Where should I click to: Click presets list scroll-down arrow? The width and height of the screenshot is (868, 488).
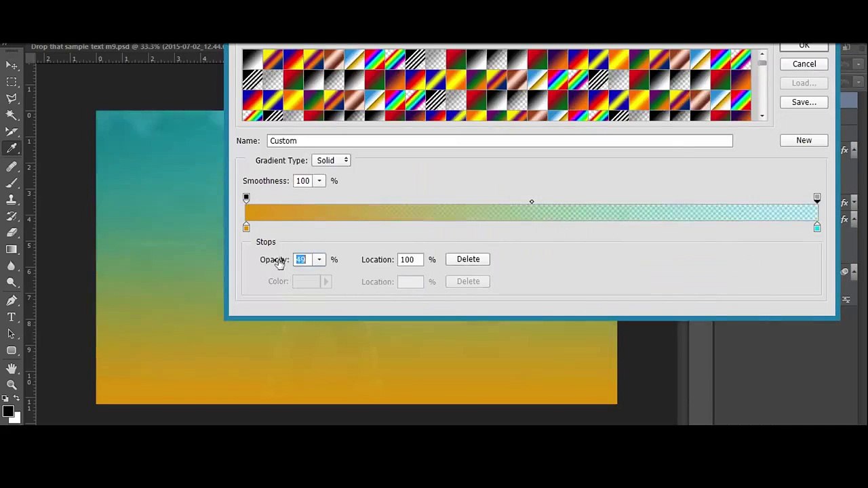coord(762,116)
